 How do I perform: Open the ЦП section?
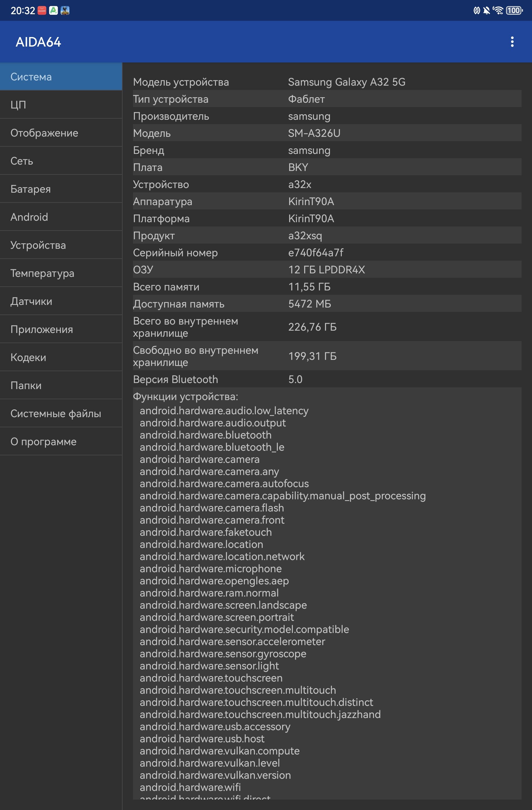tap(61, 104)
